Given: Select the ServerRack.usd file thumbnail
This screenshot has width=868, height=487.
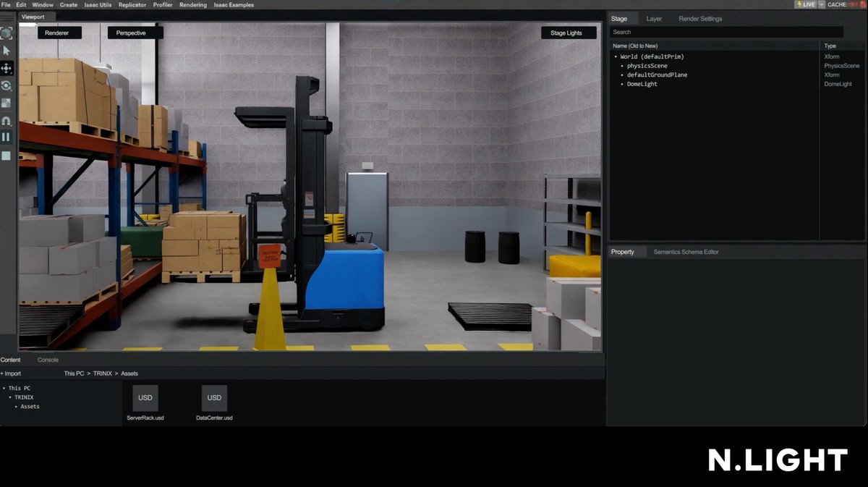Looking at the screenshot, I should (145, 398).
